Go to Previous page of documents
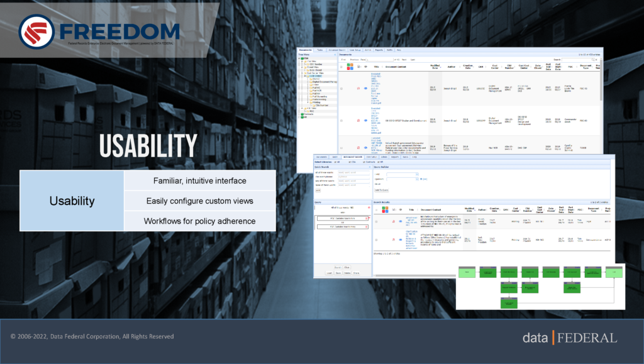The image size is (644, 364). [x=355, y=60]
